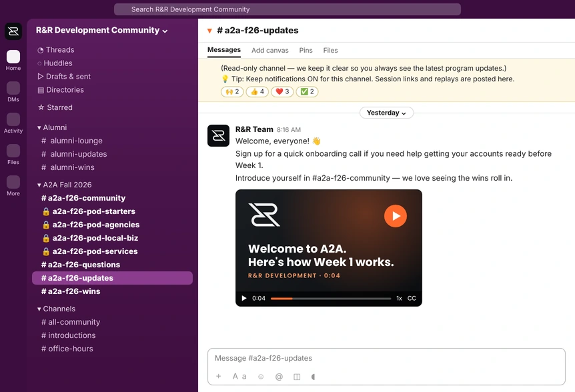
Task: Open the Yesterday date dropdown
Action: pos(386,113)
